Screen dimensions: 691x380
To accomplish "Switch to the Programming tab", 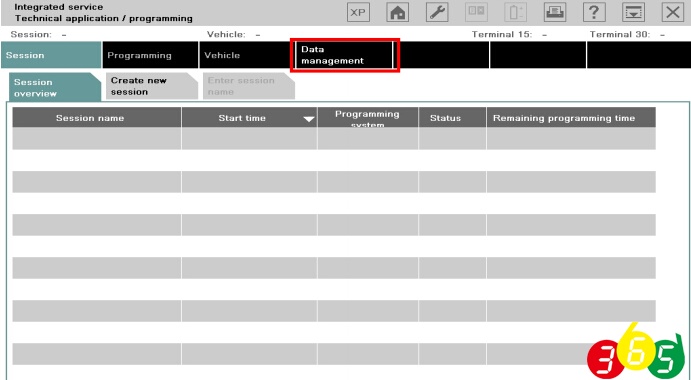I will pos(150,55).
